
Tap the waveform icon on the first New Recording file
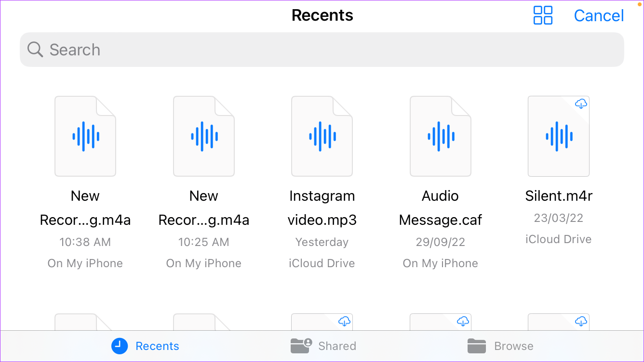[x=85, y=136]
